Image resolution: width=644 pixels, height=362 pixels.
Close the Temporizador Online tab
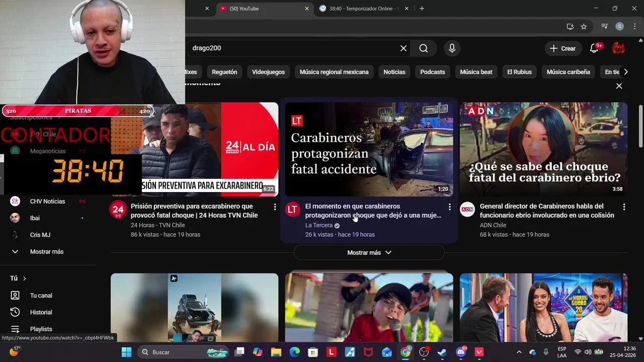click(x=407, y=9)
